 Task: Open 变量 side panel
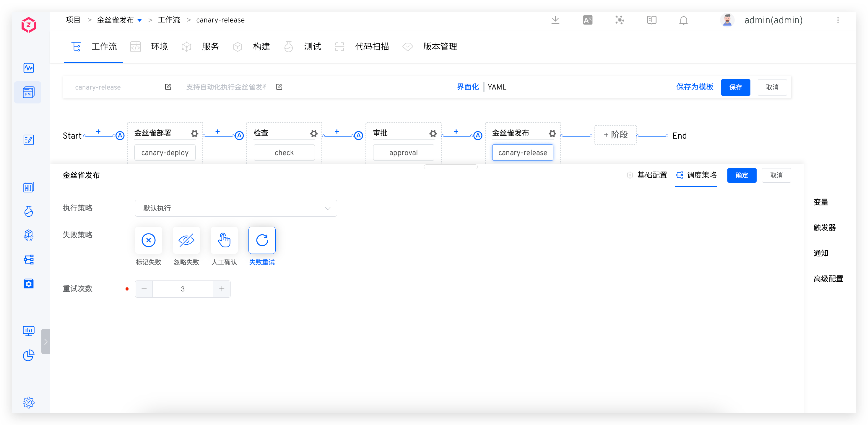(821, 202)
